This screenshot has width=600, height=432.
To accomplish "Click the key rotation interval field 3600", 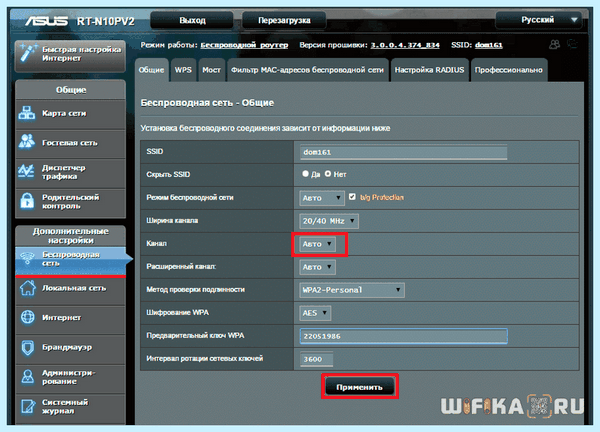I will [x=316, y=359].
